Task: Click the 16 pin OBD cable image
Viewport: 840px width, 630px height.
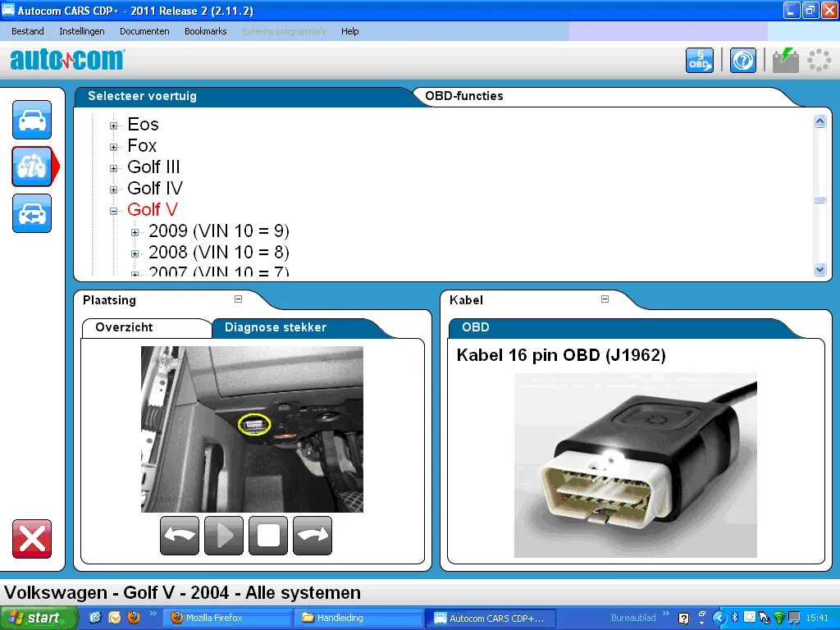Action: click(x=636, y=465)
